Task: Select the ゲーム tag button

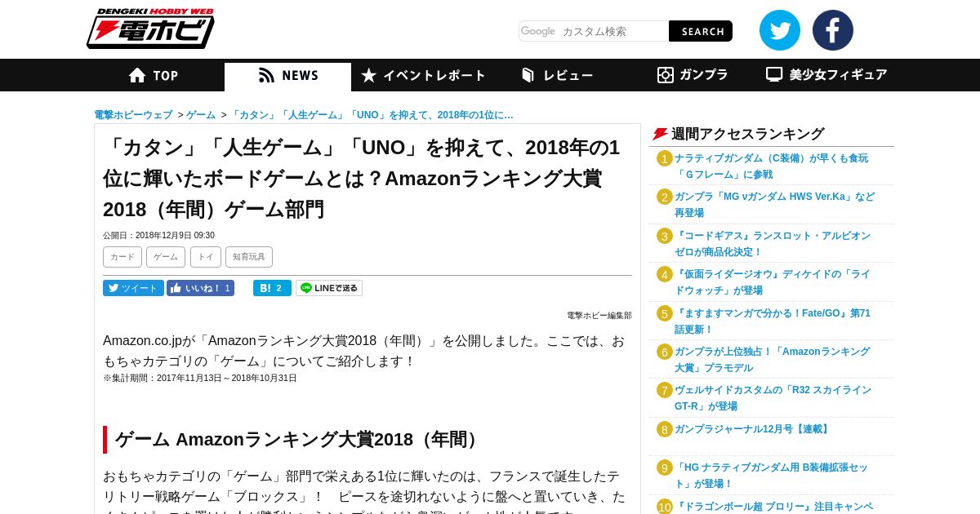Action: [x=166, y=257]
